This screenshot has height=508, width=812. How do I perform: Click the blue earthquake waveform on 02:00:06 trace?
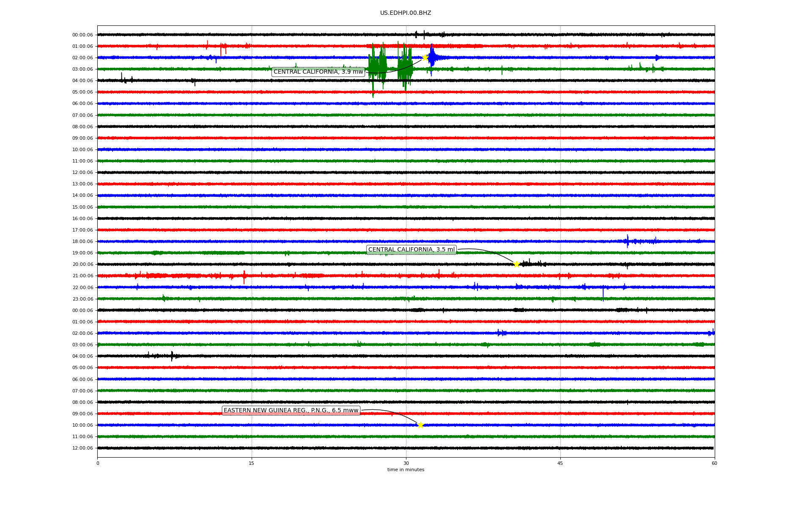coord(431,57)
